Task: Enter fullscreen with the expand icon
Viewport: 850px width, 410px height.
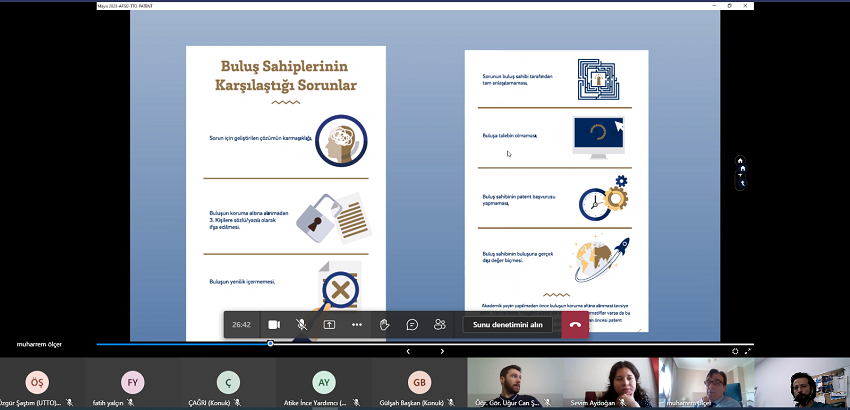Action: 748,352
